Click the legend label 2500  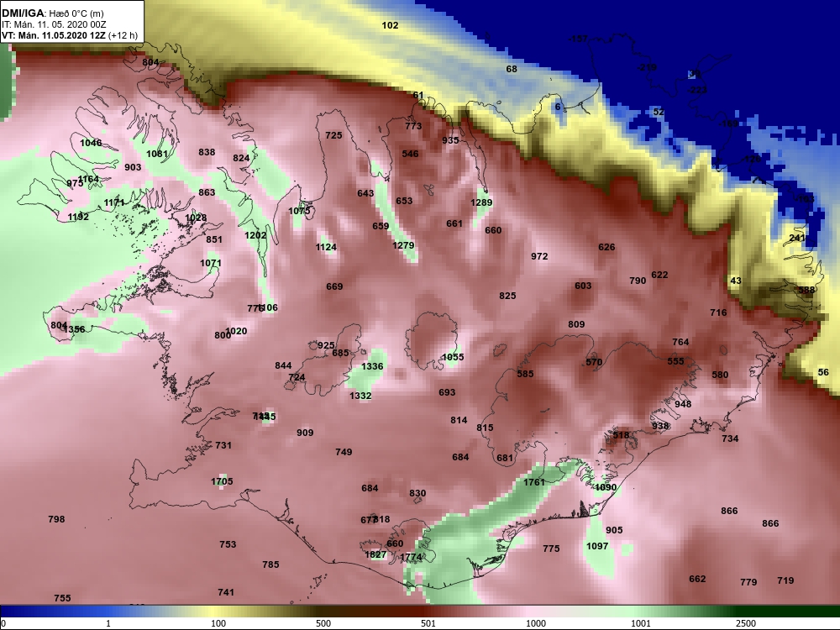(746, 623)
